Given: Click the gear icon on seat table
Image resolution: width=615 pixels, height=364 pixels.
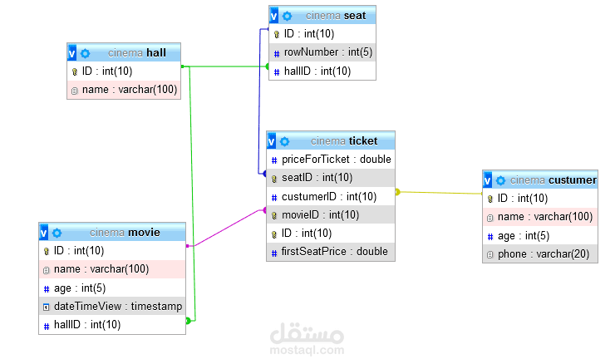Looking at the screenshot, I should tap(287, 16).
